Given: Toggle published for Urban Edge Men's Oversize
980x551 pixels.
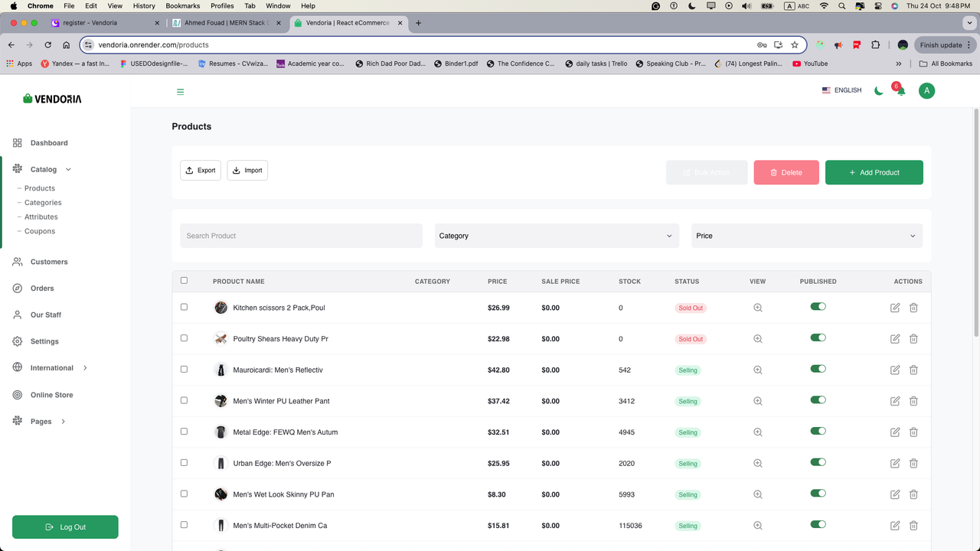Looking at the screenshot, I should [x=818, y=462].
